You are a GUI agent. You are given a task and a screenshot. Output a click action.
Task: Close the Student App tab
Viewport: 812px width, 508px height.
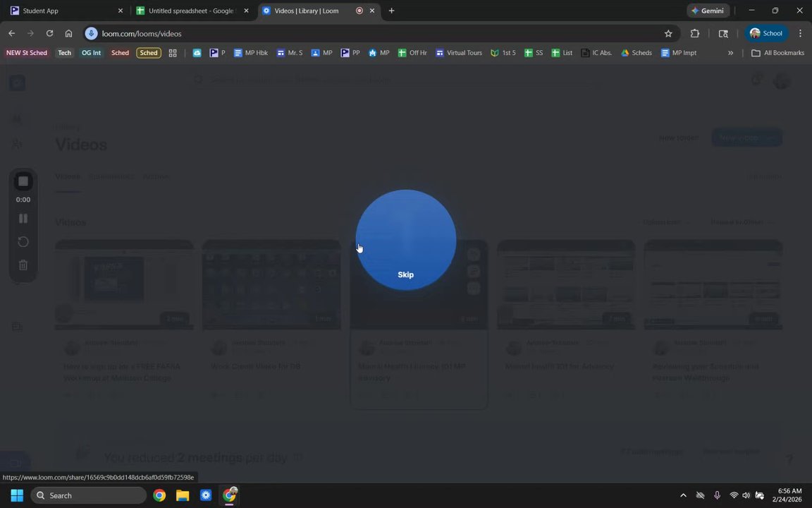click(121, 11)
